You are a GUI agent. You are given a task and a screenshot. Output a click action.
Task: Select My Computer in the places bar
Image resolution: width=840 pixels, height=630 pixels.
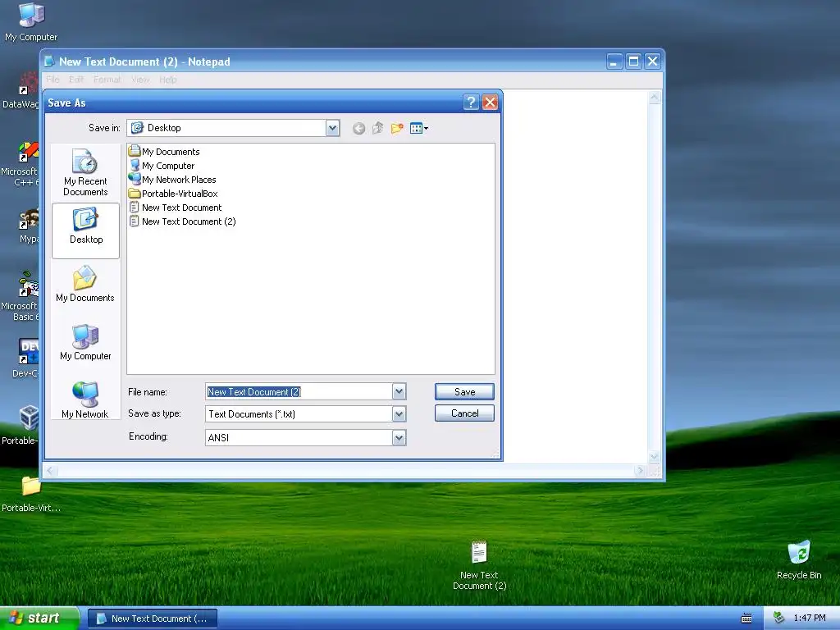[x=85, y=343]
